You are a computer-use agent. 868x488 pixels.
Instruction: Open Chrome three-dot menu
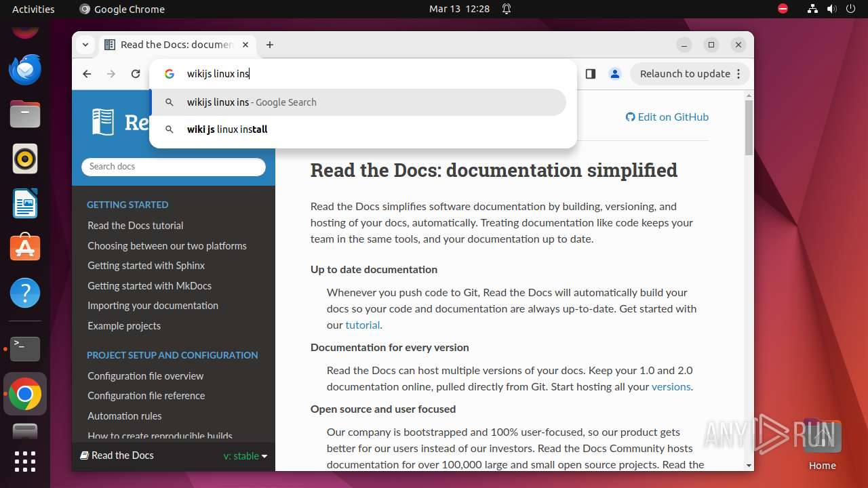click(x=739, y=74)
